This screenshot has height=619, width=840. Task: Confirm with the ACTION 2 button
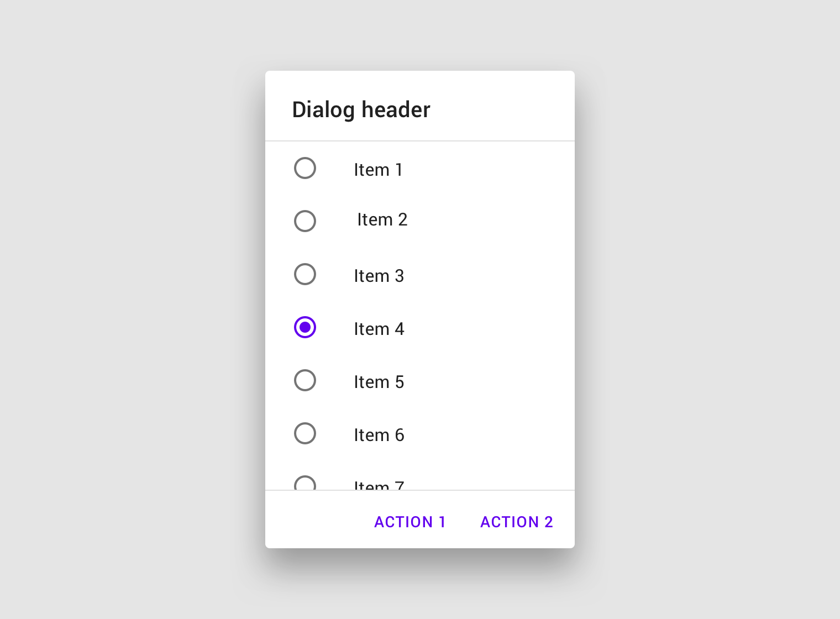pyautogui.click(x=517, y=522)
